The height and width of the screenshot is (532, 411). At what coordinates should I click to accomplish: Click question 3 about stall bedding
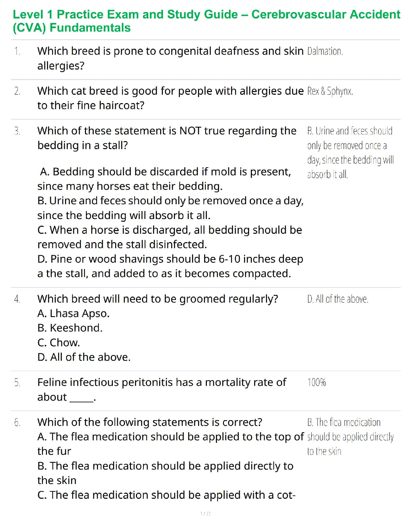click(167, 138)
